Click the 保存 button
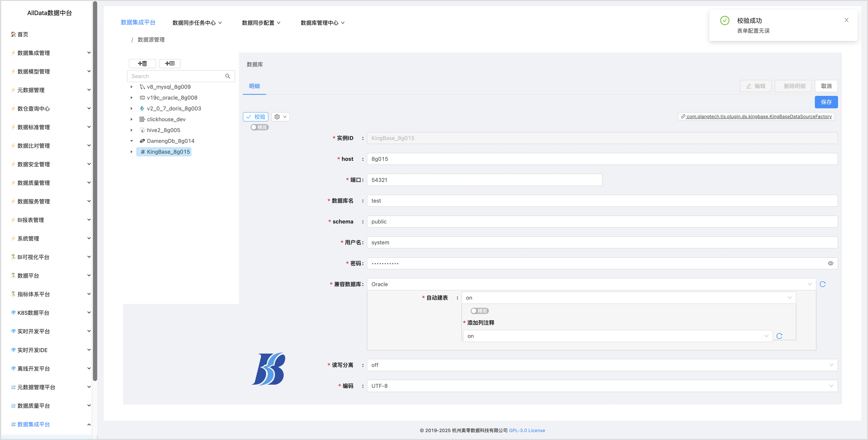The width and height of the screenshot is (868, 440). [x=826, y=102]
